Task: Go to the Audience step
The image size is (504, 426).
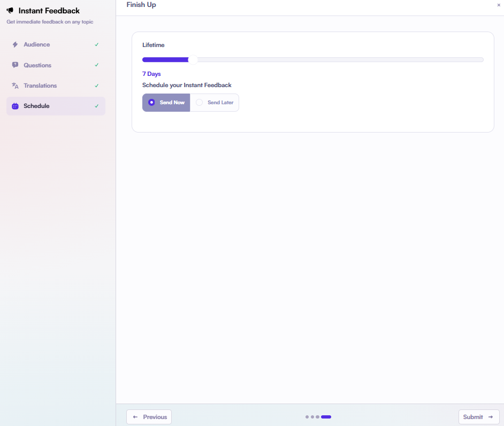Action: tap(36, 45)
